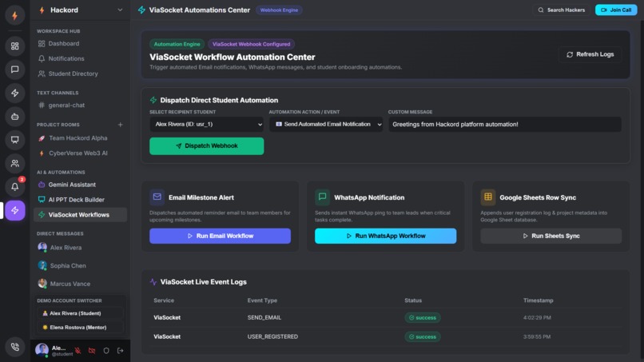Open the people group icon in rail
Screen dimensions: 644x362
coord(15,164)
